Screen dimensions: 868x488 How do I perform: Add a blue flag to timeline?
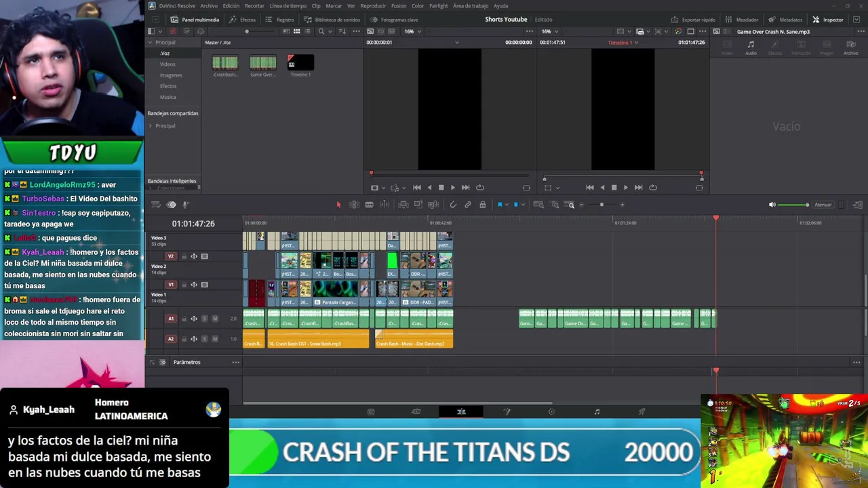tap(500, 205)
